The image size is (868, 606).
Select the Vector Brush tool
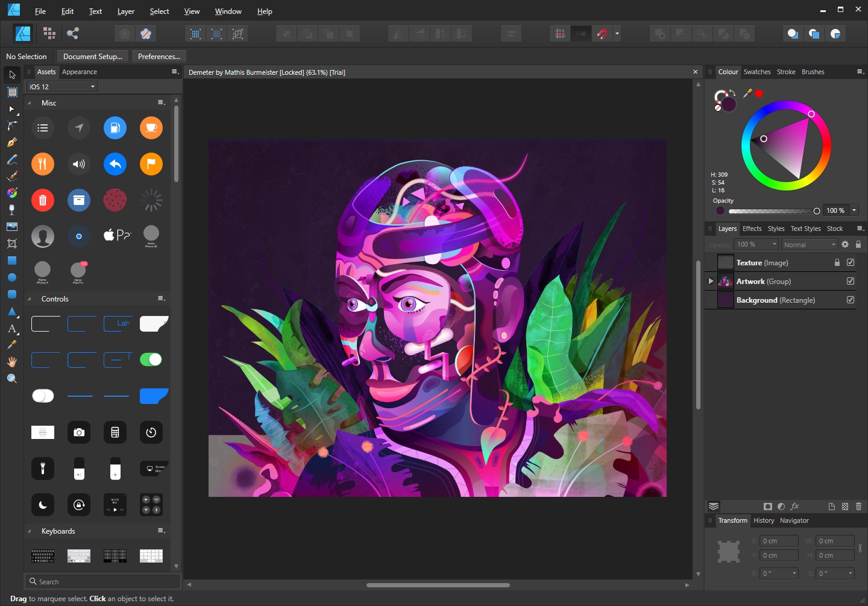tap(11, 176)
